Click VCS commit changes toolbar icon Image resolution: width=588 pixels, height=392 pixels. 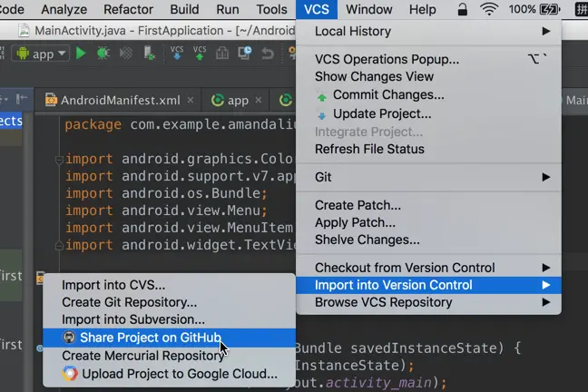tap(200, 53)
